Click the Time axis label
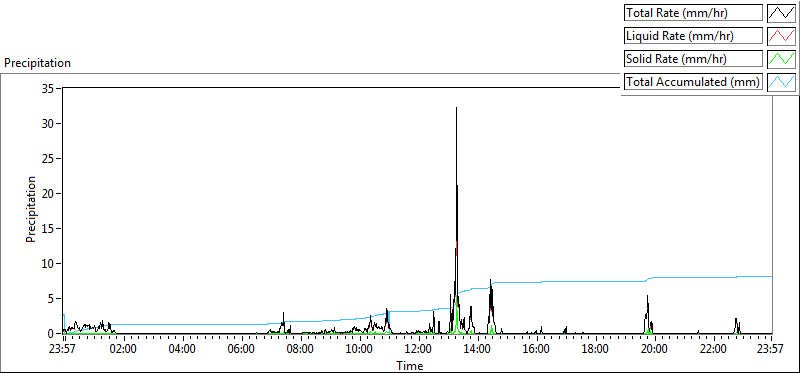This screenshot has width=800, height=373. (x=409, y=366)
